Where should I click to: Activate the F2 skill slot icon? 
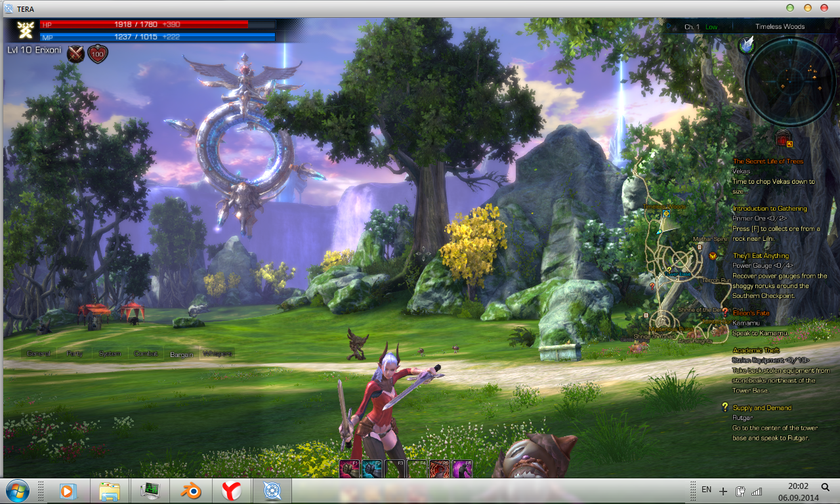tap(372, 469)
